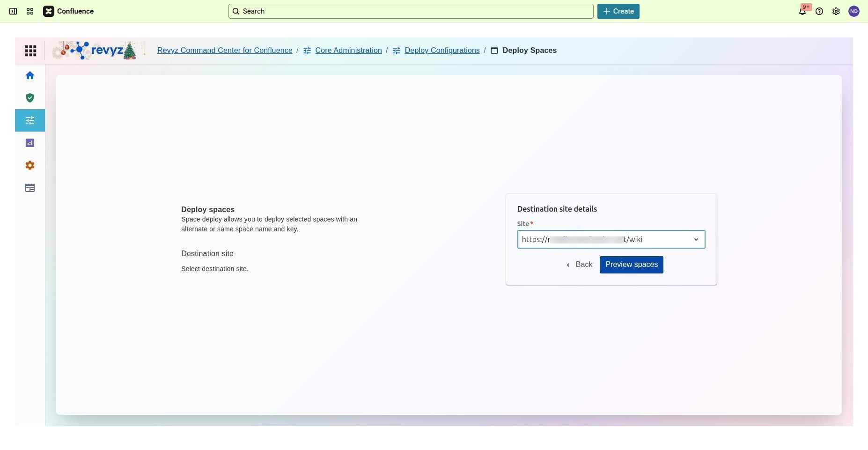Click the orange gear settings sidebar icon
The image size is (868, 450).
pos(30,165)
